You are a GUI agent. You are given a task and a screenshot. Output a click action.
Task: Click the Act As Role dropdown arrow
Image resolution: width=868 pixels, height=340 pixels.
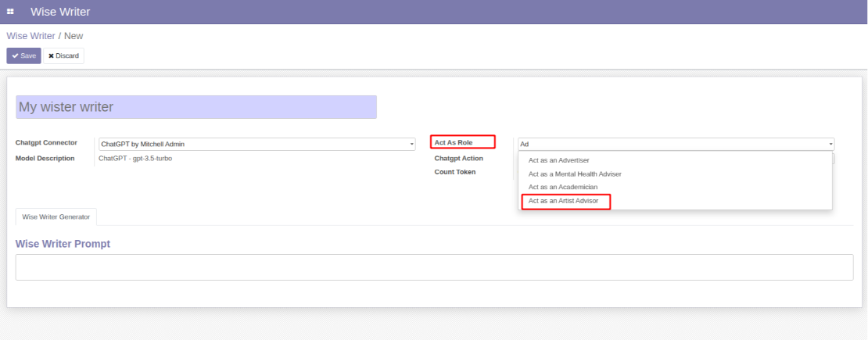(x=831, y=145)
